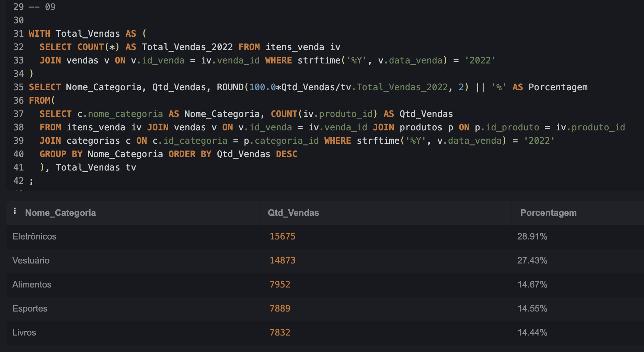Click the 7832 quantity value
This screenshot has width=644, height=352.
280,332
